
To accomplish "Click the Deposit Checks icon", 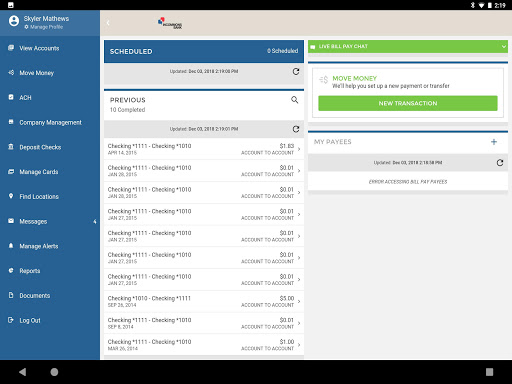I will tap(11, 147).
